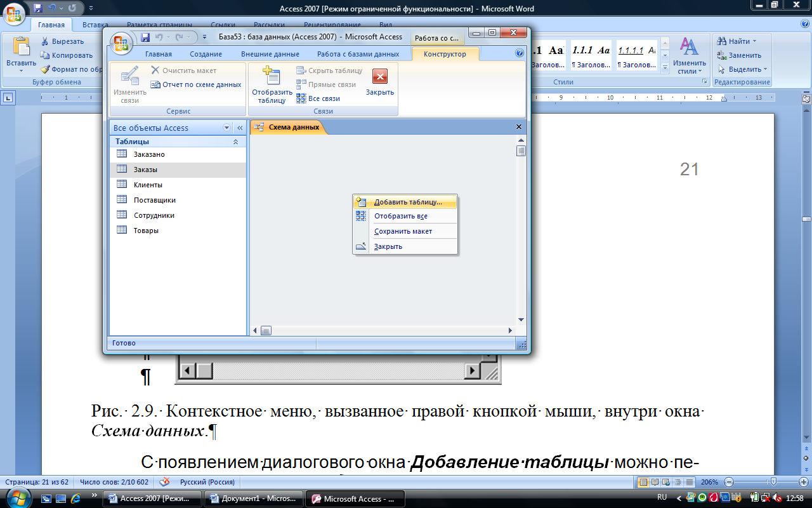The height and width of the screenshot is (508, 812).
Task: Open the Заказы table in navigation pane
Action: pyautogui.click(x=178, y=170)
